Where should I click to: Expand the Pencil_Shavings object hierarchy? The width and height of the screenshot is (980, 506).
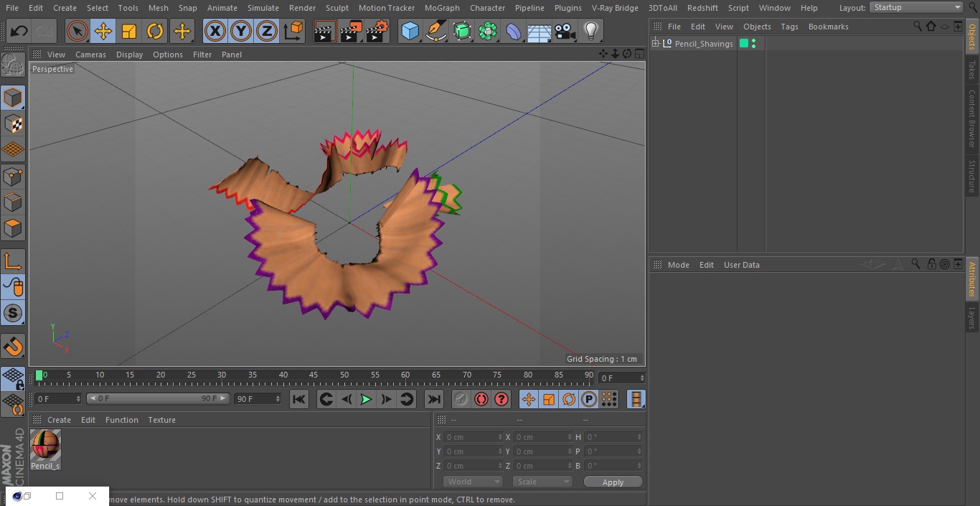pos(655,44)
